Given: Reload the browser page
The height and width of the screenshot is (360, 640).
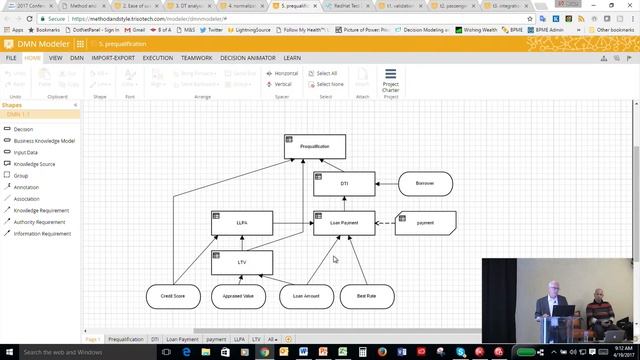Looking at the screenshot, I should point(29,19).
